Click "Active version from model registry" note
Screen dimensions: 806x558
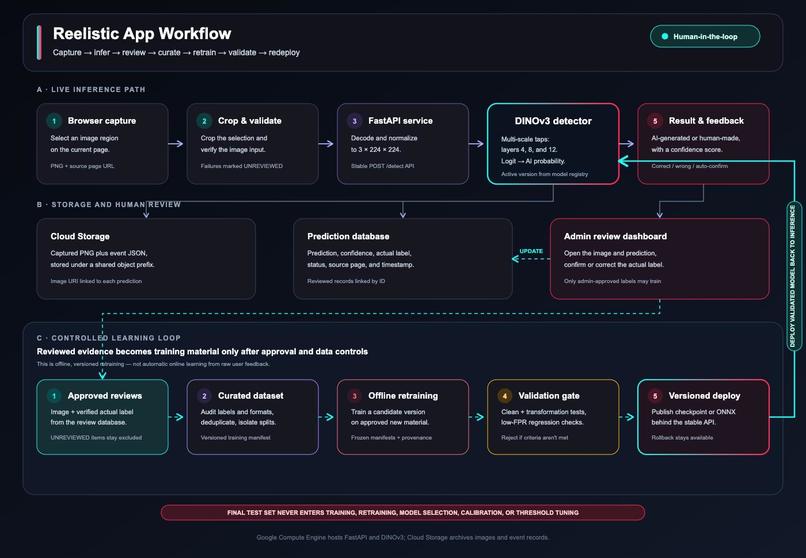(x=544, y=174)
